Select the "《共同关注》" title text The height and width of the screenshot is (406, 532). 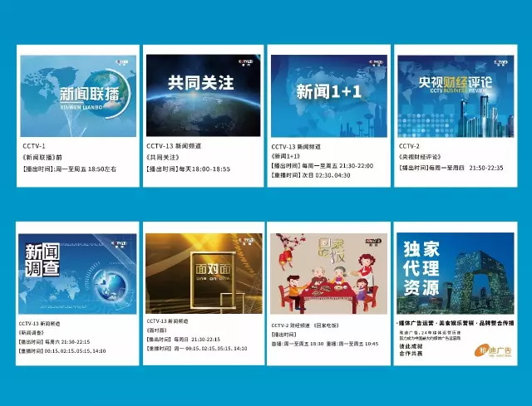(x=163, y=157)
